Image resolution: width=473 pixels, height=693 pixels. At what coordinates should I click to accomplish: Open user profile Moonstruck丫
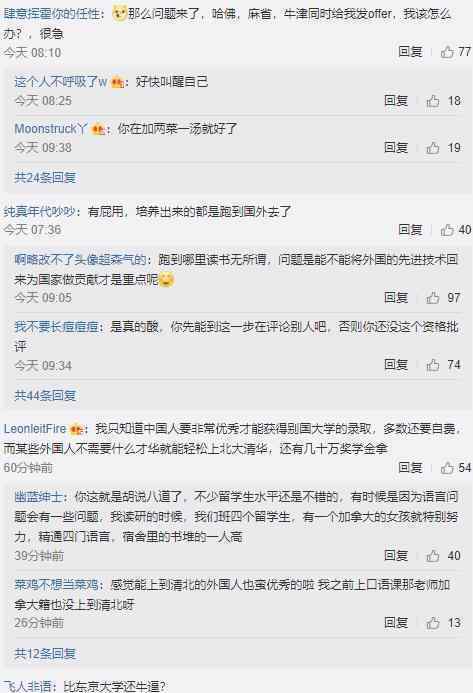point(51,129)
